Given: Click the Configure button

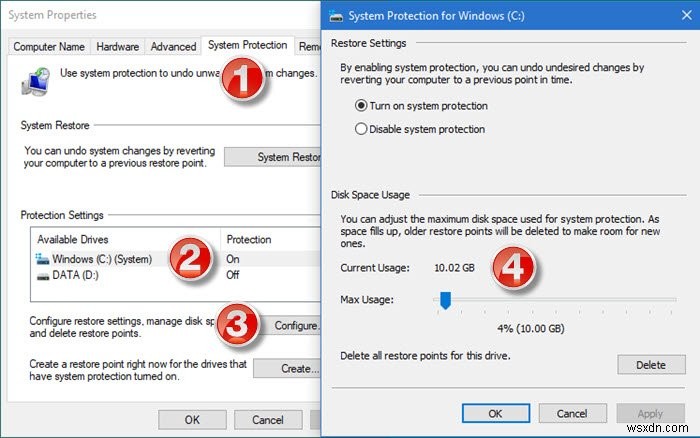Looking at the screenshot, I should [x=295, y=326].
